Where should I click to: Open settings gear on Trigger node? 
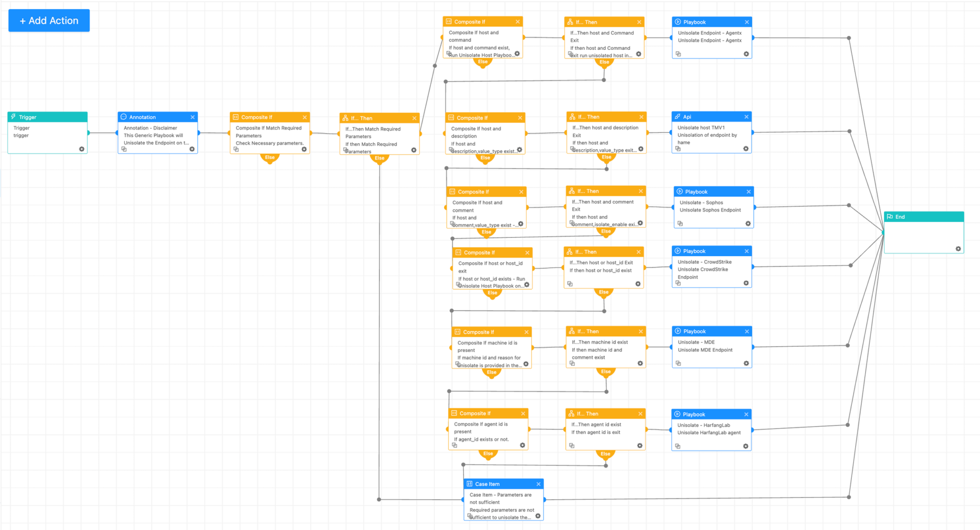click(81, 149)
